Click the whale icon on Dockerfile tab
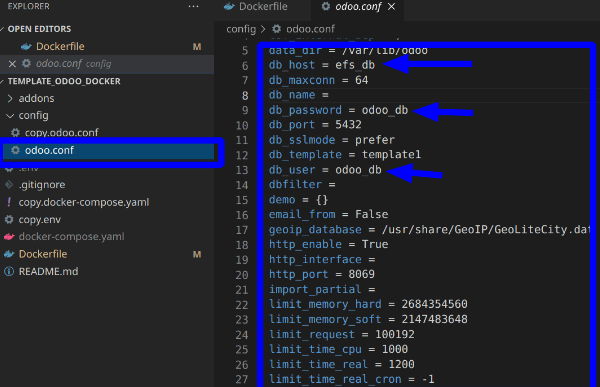 click(229, 7)
